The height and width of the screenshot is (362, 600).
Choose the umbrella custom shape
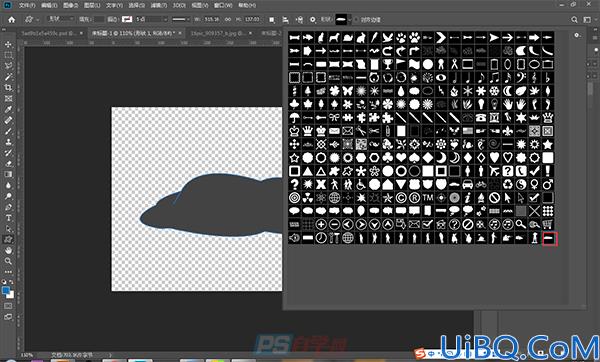tap(294, 117)
